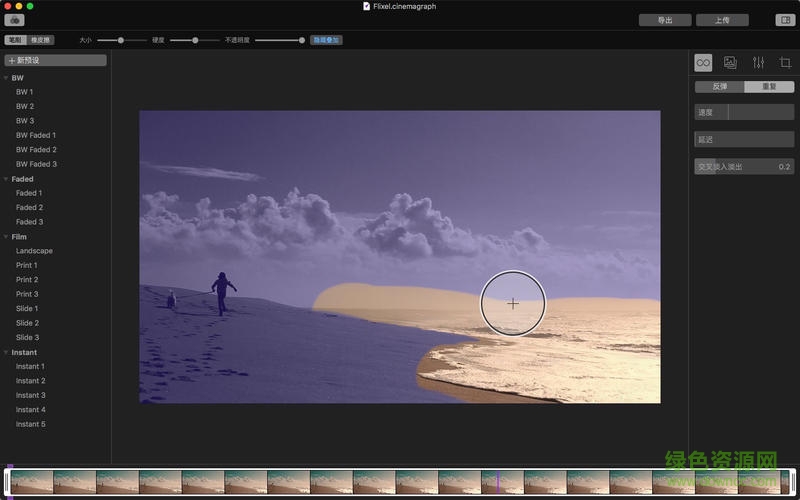Choose the Instant 3 preset
The image size is (800, 500).
click(30, 395)
